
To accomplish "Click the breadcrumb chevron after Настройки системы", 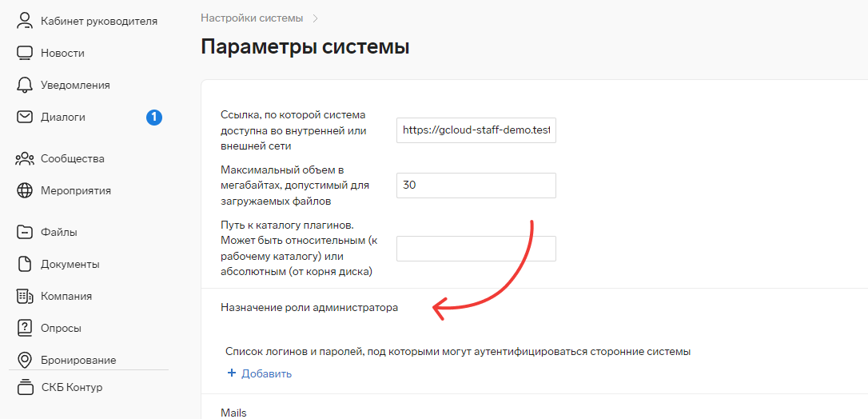I will pos(316,18).
